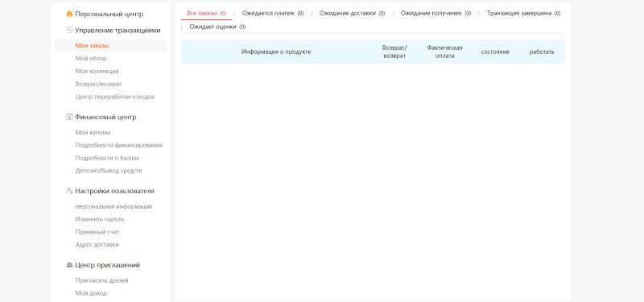Select Мои заказы in sidebar
Viewport: 644px width, 302px height.
point(92,46)
